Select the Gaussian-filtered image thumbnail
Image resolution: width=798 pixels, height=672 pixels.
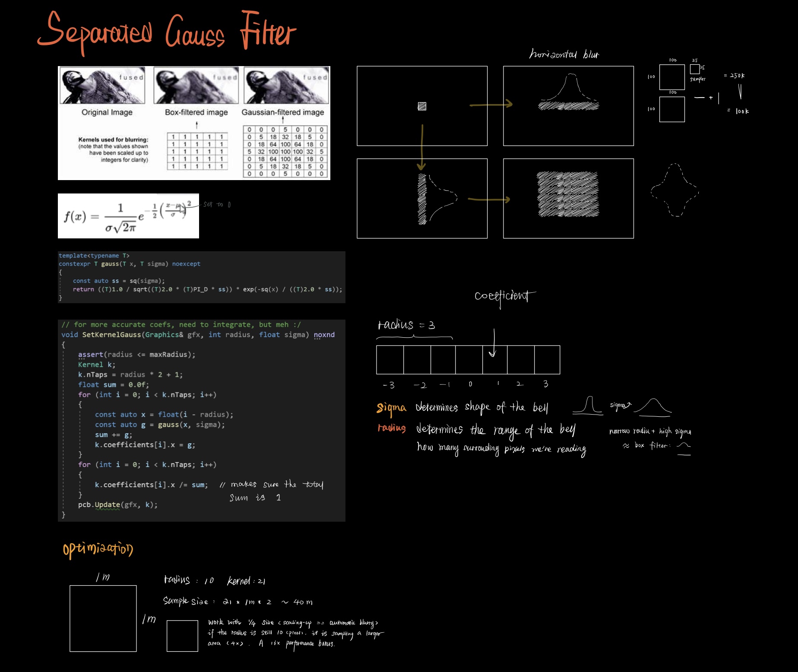(x=286, y=86)
